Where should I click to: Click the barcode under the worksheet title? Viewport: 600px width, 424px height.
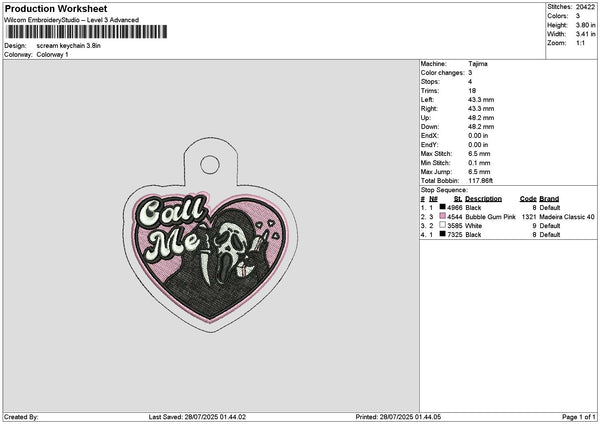[x=86, y=32]
